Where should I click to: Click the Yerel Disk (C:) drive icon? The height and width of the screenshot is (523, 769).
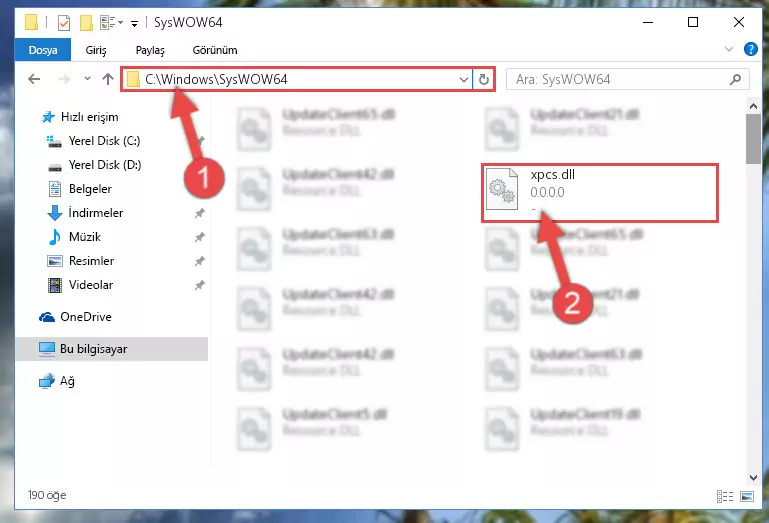(x=54, y=141)
